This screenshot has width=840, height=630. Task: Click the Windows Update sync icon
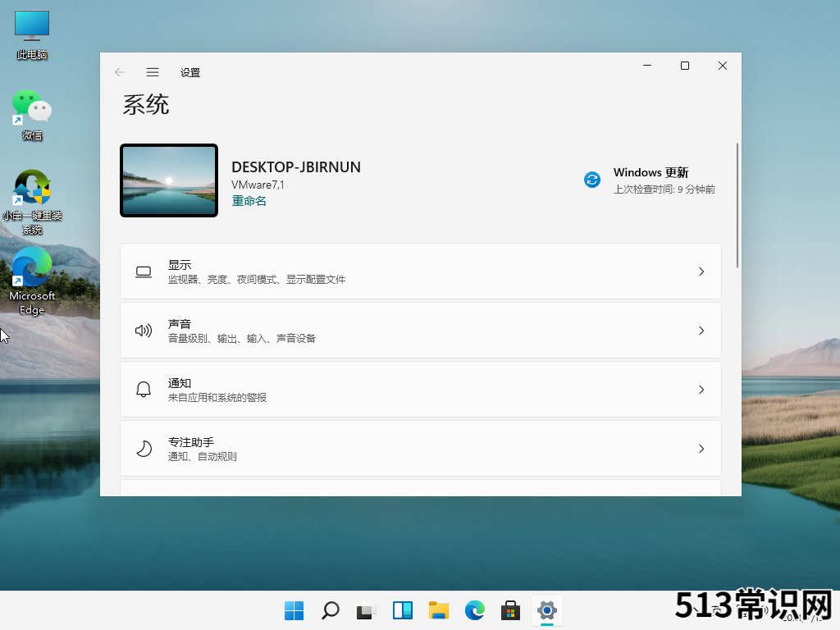(x=592, y=180)
